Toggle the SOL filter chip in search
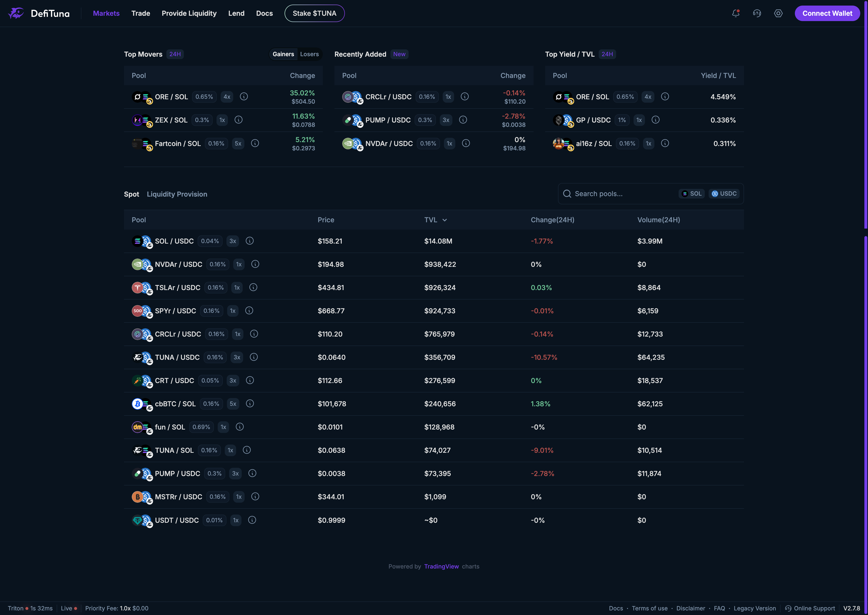This screenshot has width=868, height=615. click(x=691, y=193)
